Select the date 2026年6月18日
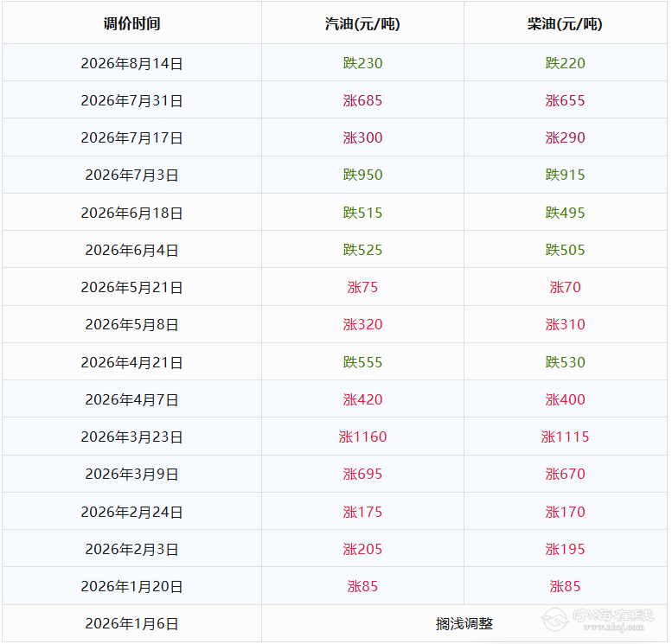Viewport: 672px width, 644px height. pyautogui.click(x=131, y=213)
